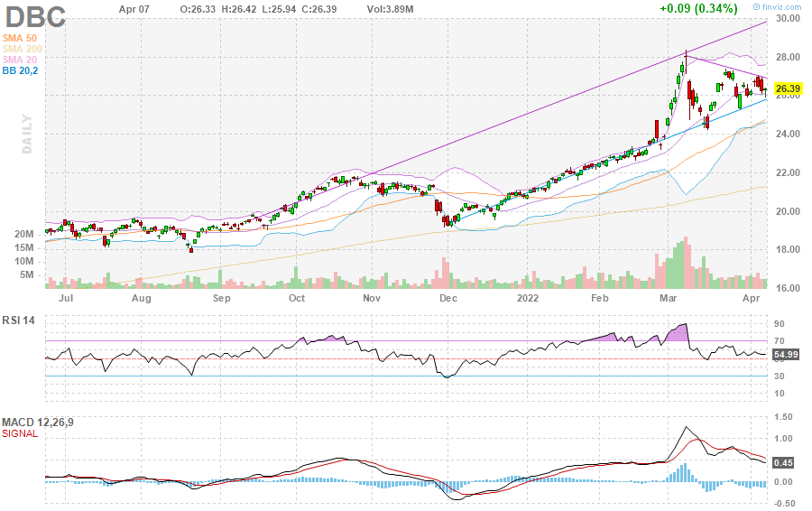Click the Aug month axis label
Image resolution: width=812 pixels, height=511 pixels.
(x=142, y=298)
